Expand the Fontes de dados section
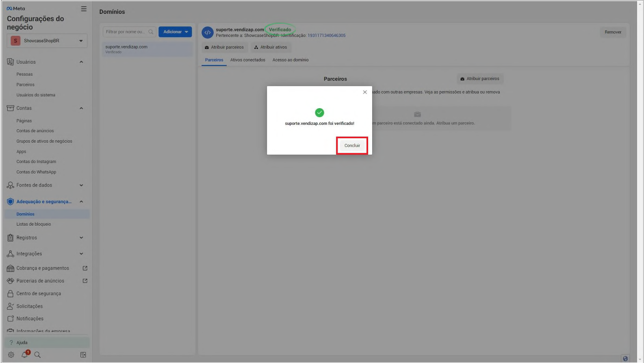 point(81,185)
